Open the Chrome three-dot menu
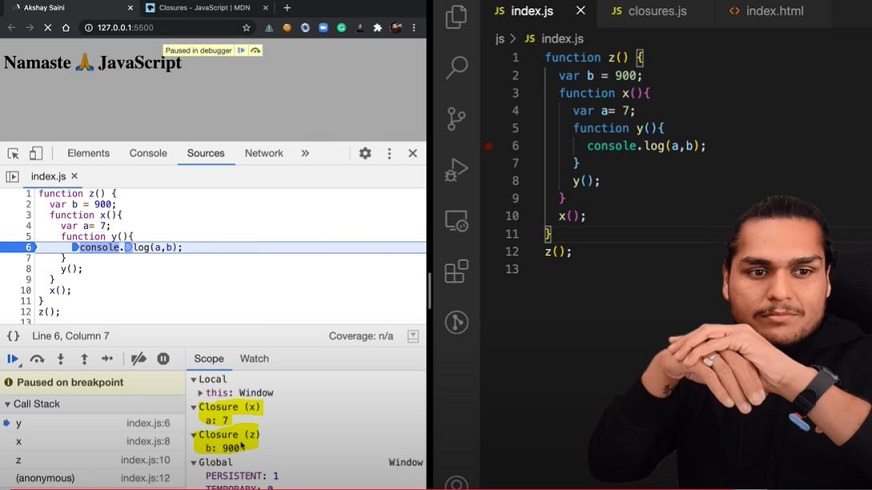This screenshot has width=872, height=490. click(414, 28)
